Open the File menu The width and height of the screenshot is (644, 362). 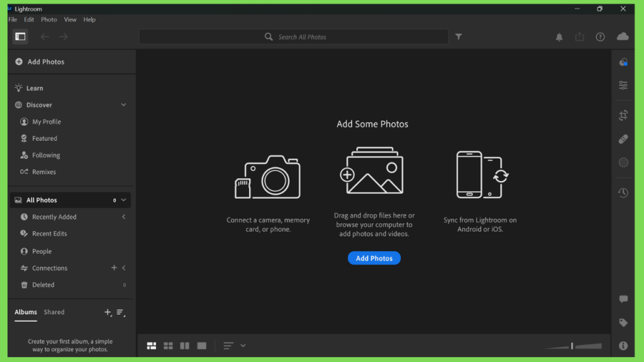(x=13, y=19)
